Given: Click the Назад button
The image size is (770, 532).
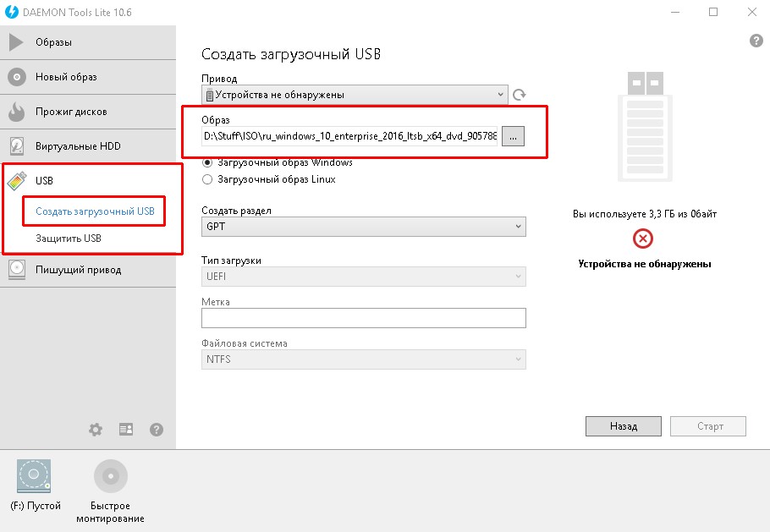Looking at the screenshot, I should tap(623, 426).
